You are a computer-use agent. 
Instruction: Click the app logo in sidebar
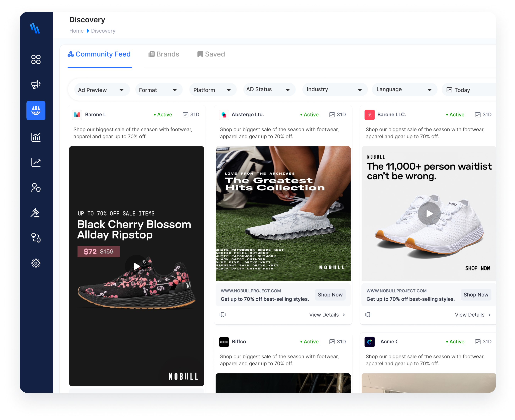35,29
